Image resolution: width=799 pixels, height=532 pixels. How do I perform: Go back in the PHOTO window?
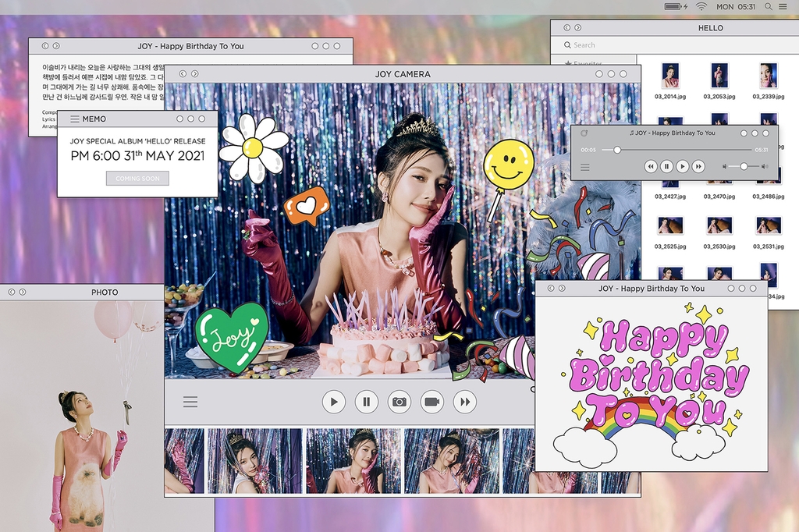[10, 292]
